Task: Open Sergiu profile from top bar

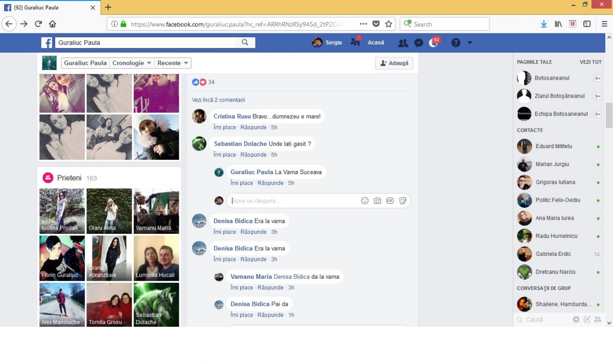Action: (327, 43)
